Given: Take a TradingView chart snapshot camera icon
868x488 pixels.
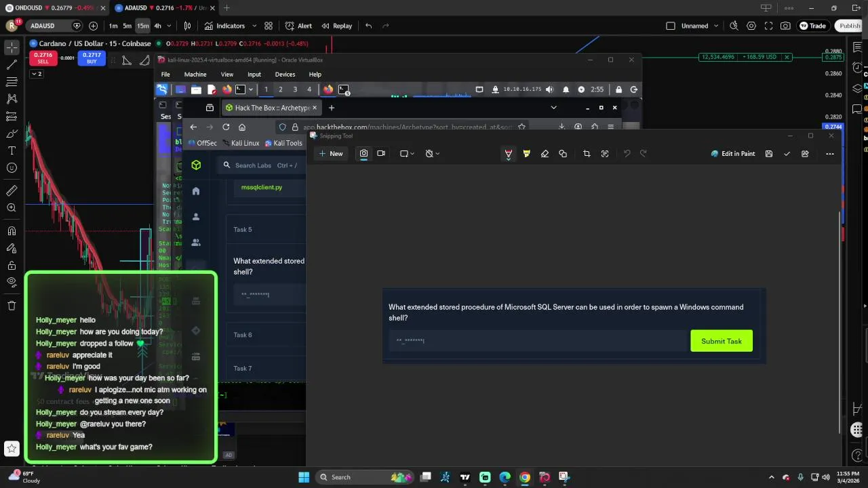Looking at the screenshot, I should pos(785,26).
